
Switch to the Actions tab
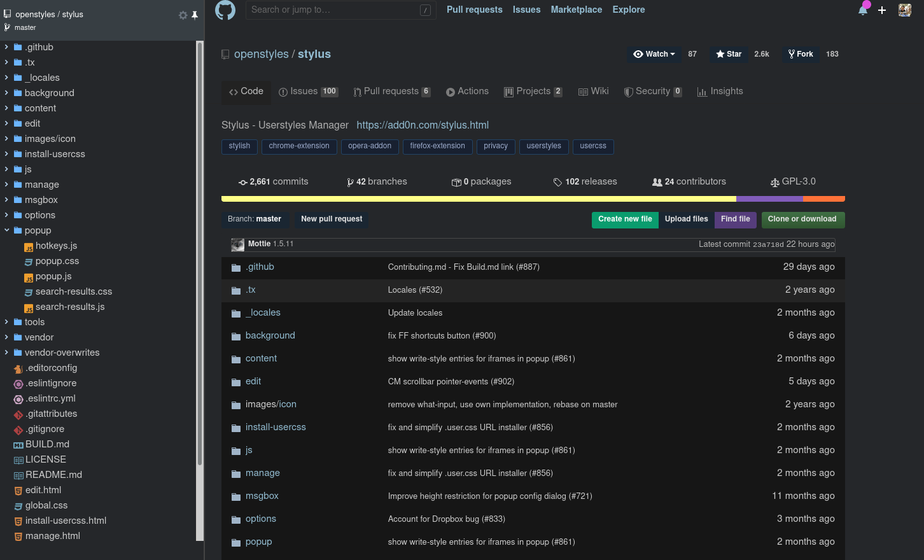(467, 92)
